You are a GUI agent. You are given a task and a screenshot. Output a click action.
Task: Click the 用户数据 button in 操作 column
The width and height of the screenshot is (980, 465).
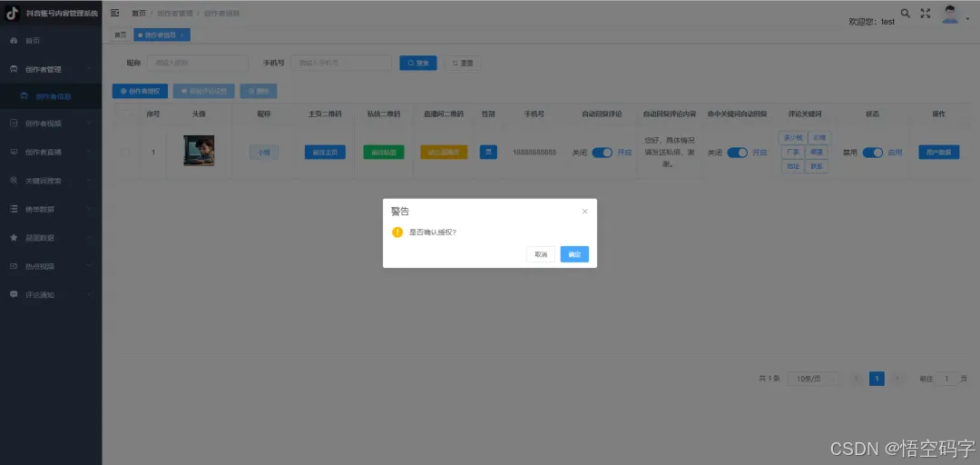(x=939, y=152)
